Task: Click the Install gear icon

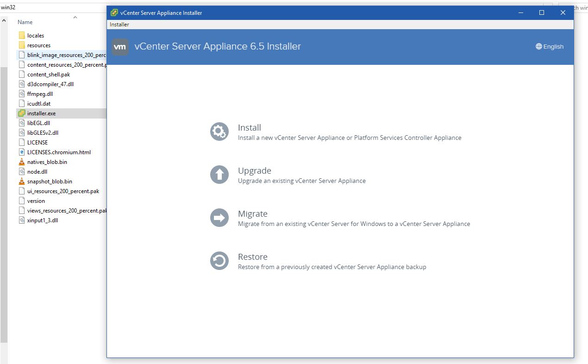Action: pyautogui.click(x=219, y=132)
